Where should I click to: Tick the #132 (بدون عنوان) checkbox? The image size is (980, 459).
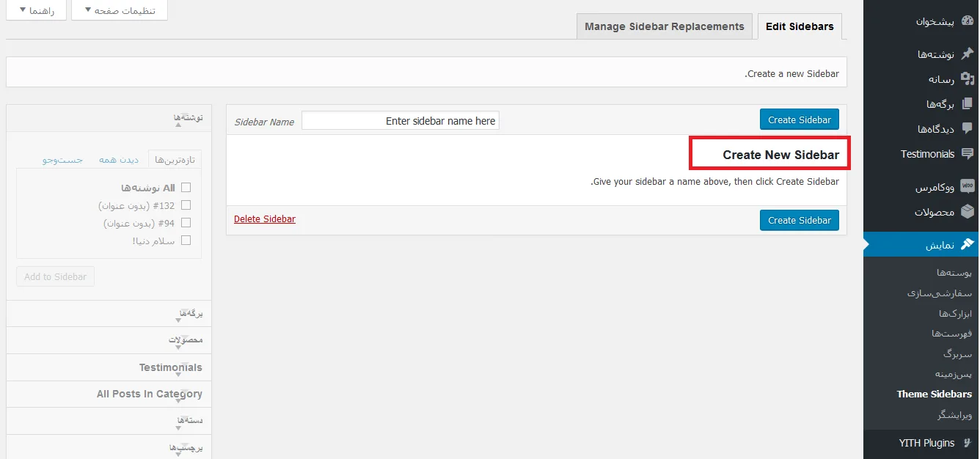coord(186,205)
